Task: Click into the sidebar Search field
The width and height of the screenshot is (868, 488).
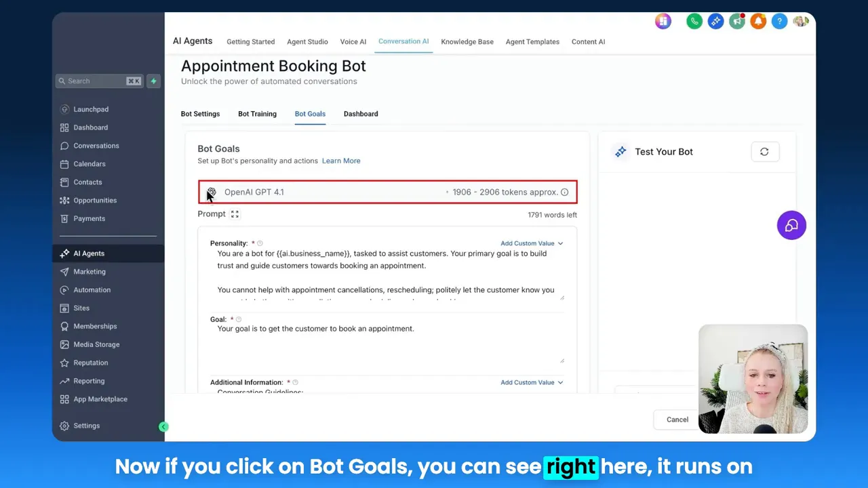Action: (x=99, y=81)
